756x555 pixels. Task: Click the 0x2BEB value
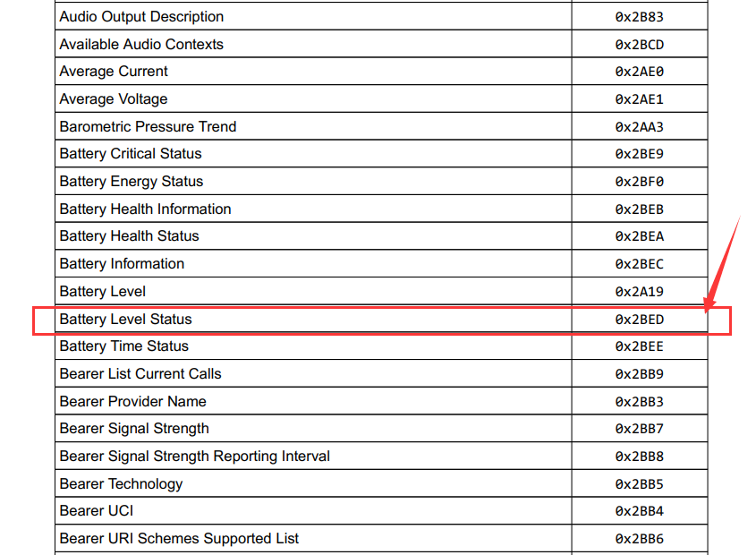coord(640,209)
